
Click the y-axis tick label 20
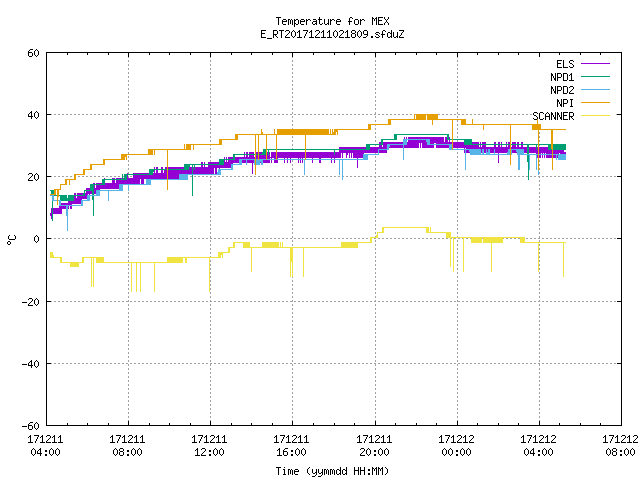pyautogui.click(x=33, y=177)
